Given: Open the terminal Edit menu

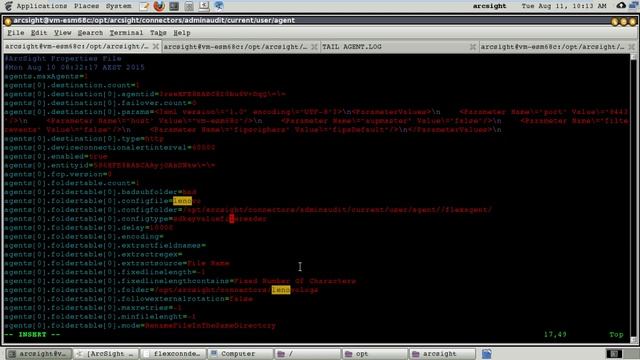Looking at the screenshot, I should tap(39, 33).
